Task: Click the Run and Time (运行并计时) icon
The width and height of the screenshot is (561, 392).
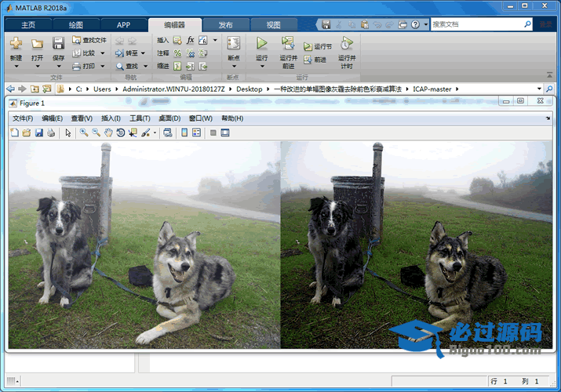Action: point(346,44)
